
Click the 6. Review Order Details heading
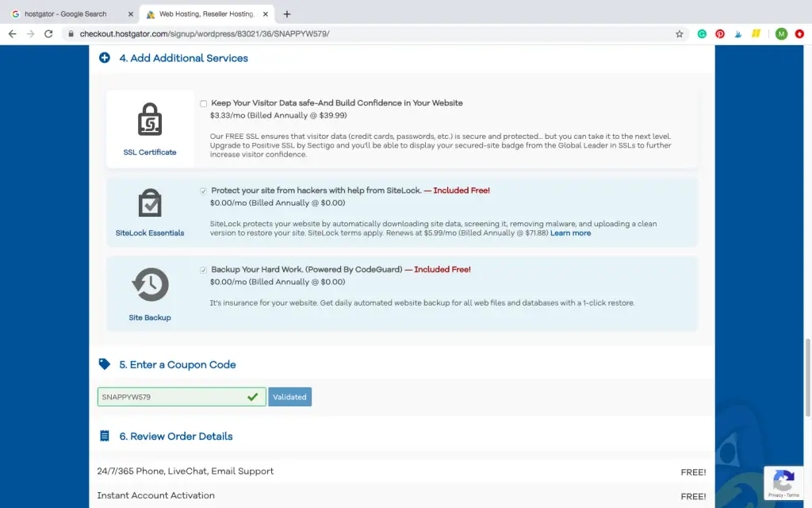[175, 436]
